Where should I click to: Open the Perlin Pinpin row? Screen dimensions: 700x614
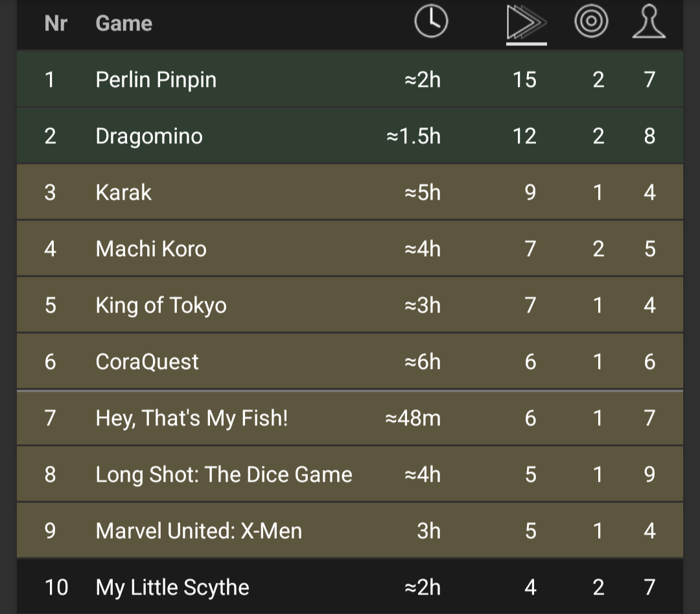point(350,79)
